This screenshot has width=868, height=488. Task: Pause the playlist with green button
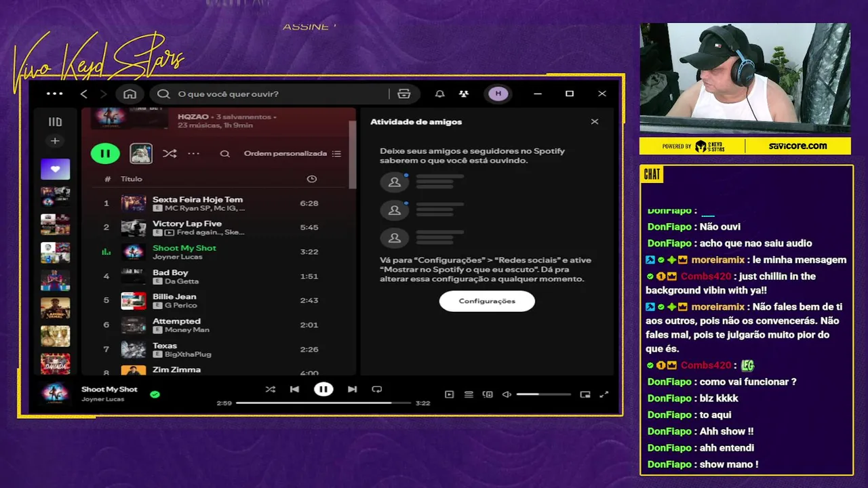coord(105,153)
